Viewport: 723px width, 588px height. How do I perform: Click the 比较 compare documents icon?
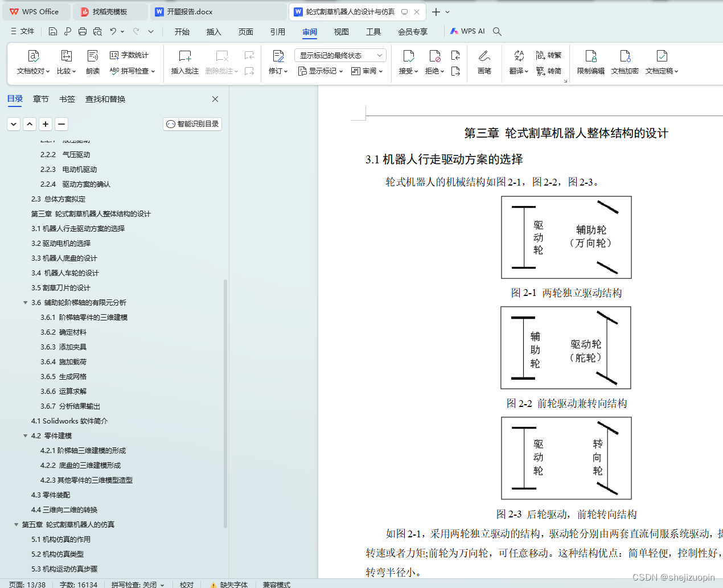click(x=66, y=56)
